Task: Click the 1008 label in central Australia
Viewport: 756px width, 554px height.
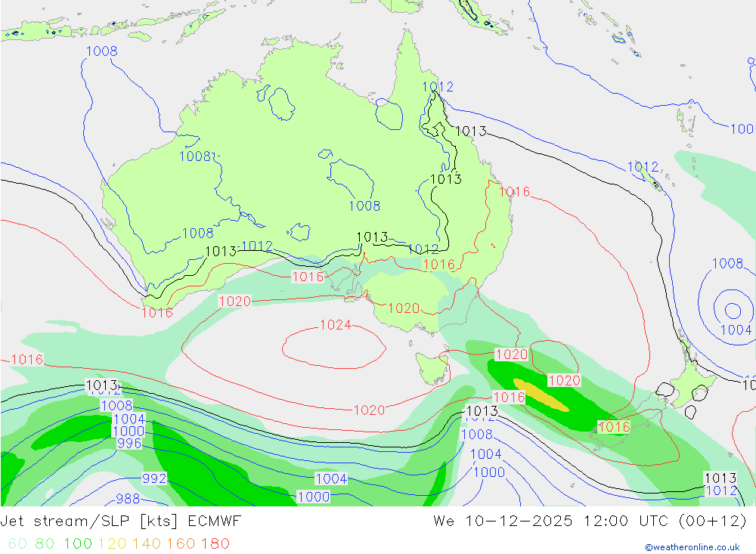Action: pyautogui.click(x=364, y=206)
